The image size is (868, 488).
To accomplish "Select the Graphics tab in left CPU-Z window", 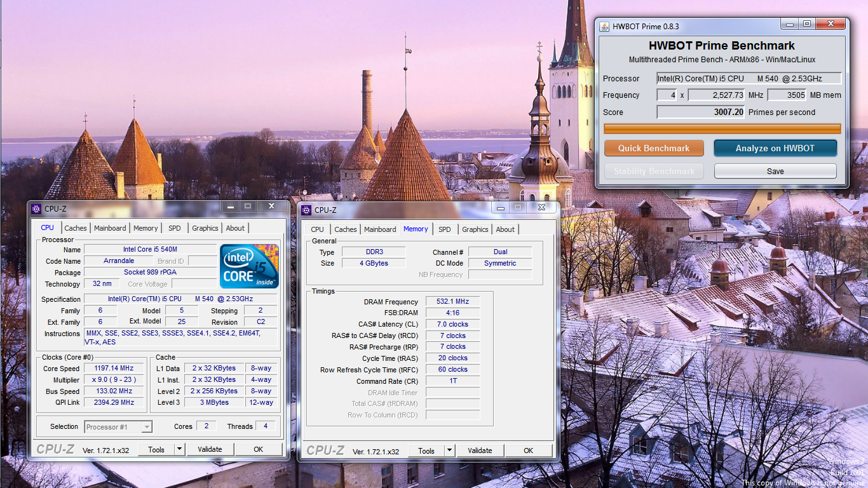I will pos(205,228).
